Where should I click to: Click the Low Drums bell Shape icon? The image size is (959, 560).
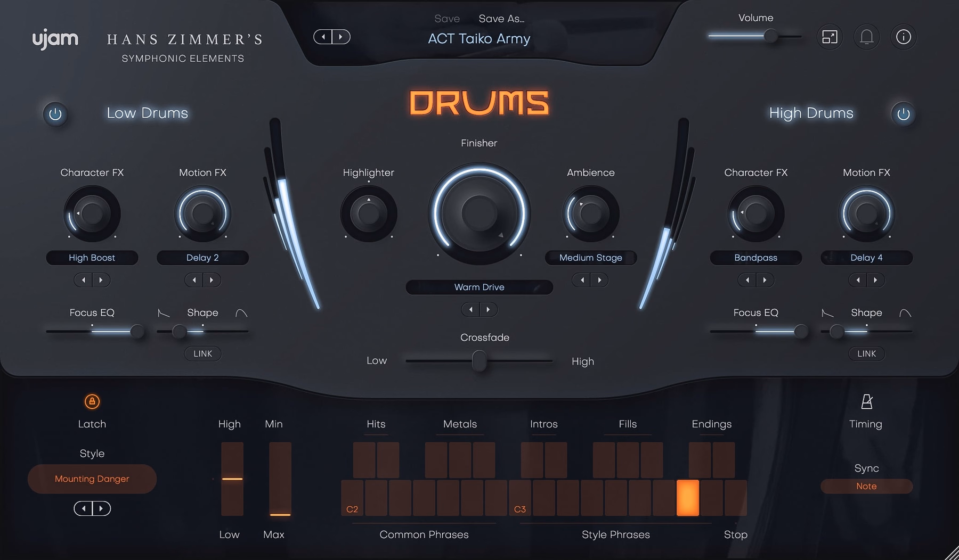point(241,313)
